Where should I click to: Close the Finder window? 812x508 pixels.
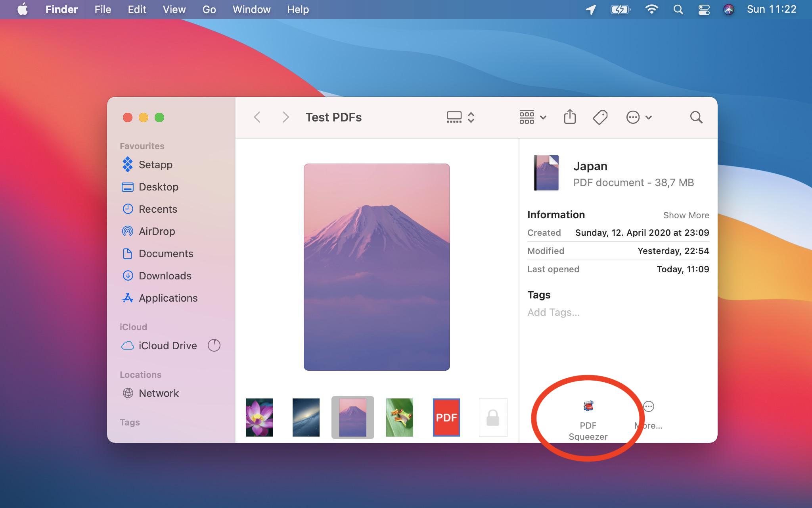(x=128, y=117)
